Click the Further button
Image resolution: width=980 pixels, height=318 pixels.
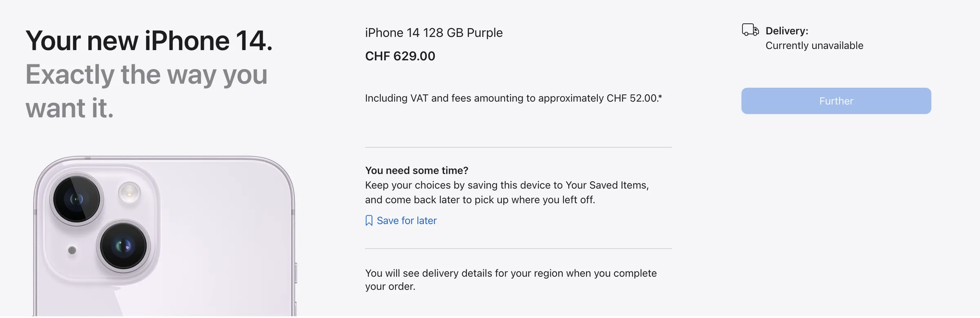click(836, 101)
